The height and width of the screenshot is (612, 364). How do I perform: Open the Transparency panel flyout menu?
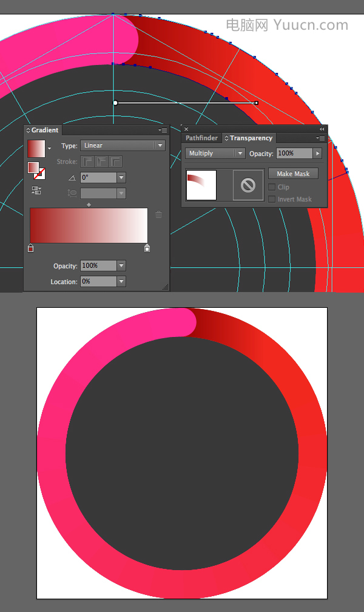321,138
